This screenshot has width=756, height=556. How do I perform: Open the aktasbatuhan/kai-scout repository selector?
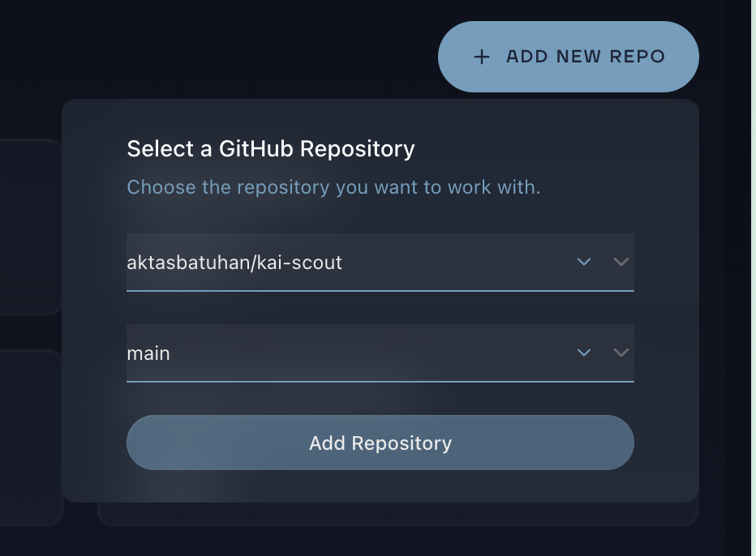point(324,262)
